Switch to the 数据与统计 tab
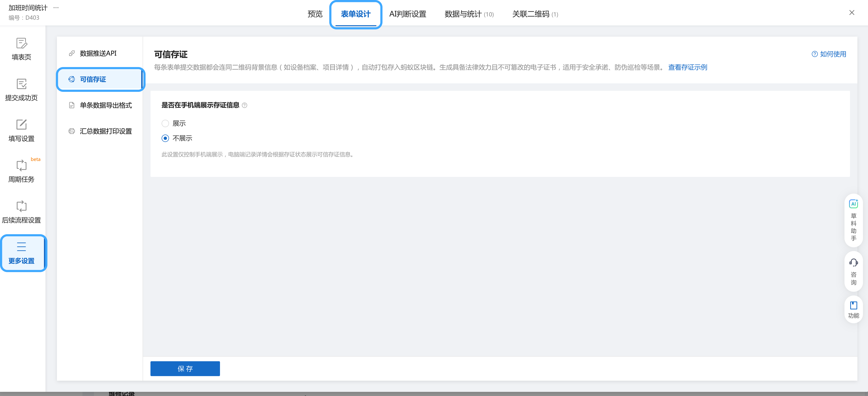 (469, 14)
